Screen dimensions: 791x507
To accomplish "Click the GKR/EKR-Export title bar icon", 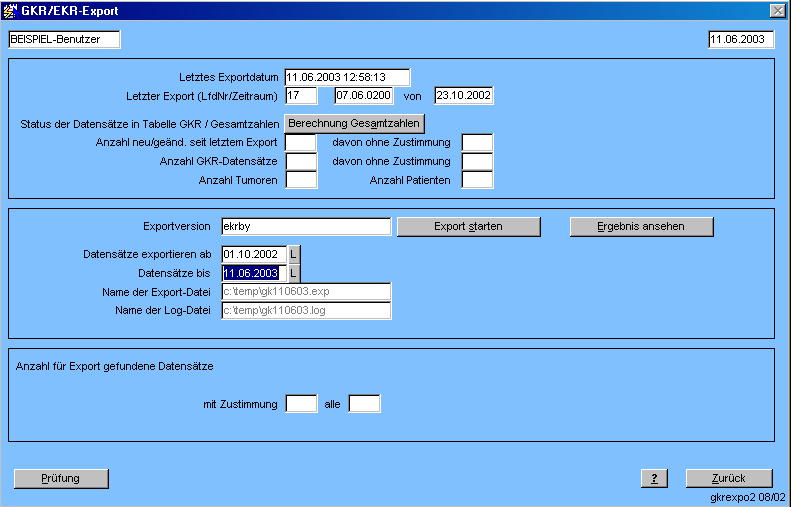I will point(11,10).
